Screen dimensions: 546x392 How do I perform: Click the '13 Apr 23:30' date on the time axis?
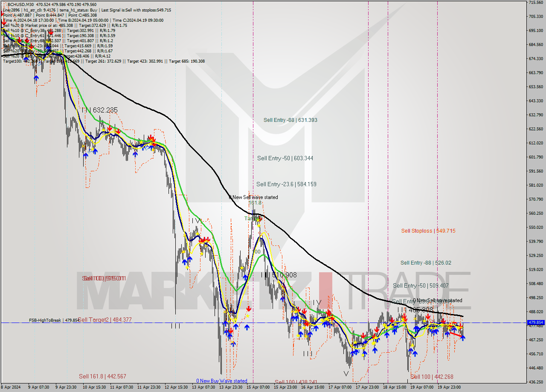pos(231,387)
